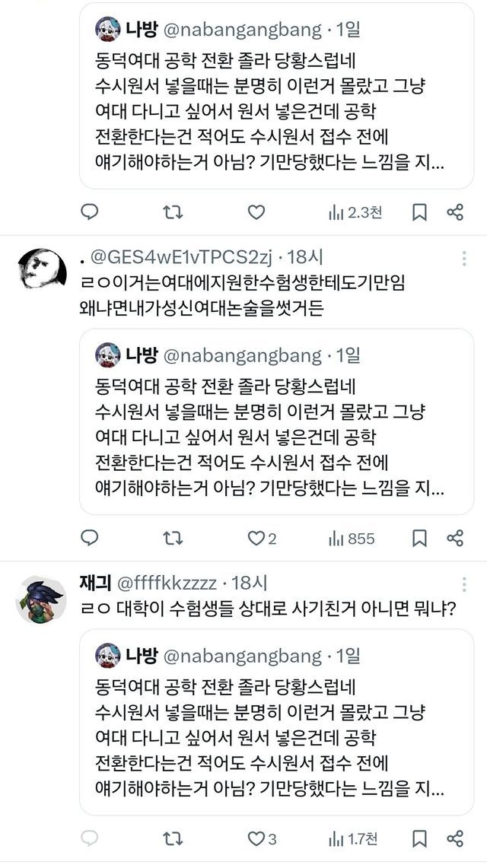Share the post with 2.3천 views

(x=455, y=212)
